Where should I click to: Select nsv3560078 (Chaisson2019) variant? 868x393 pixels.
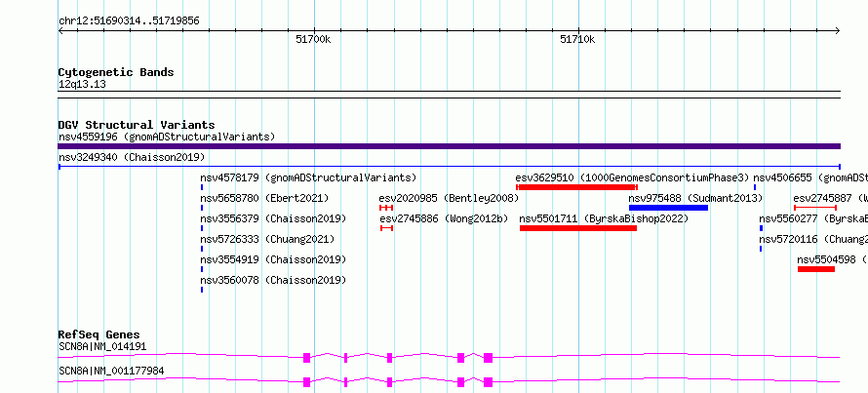pos(273,280)
